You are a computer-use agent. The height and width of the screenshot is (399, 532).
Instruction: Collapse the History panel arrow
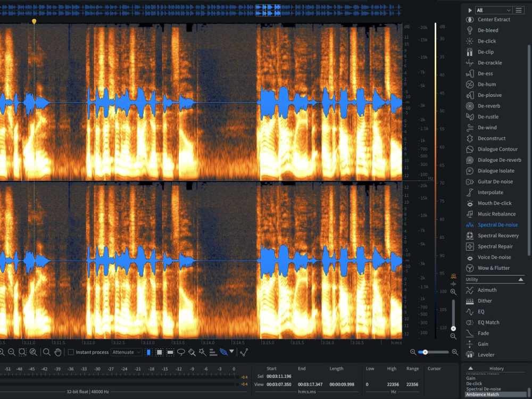pos(471,369)
